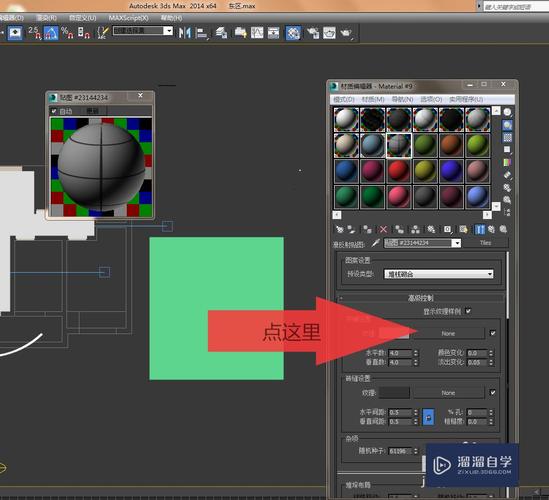Click the Material ID Channel icon
This screenshot has width=549, height=500.
[447, 229]
